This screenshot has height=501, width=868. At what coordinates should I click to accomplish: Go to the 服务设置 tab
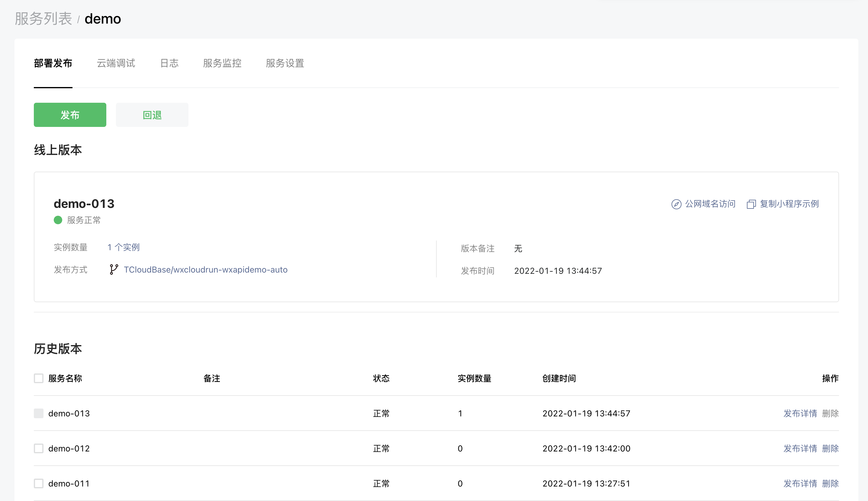click(285, 63)
